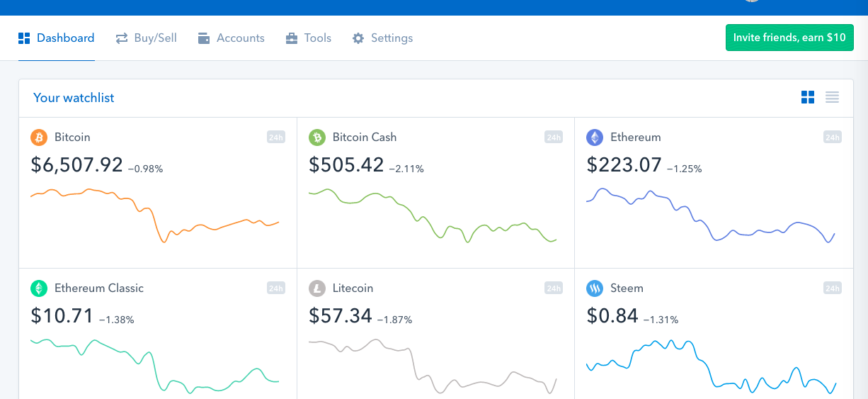Click the grey Litecoin icon
The width and height of the screenshot is (868, 399).
[317, 288]
